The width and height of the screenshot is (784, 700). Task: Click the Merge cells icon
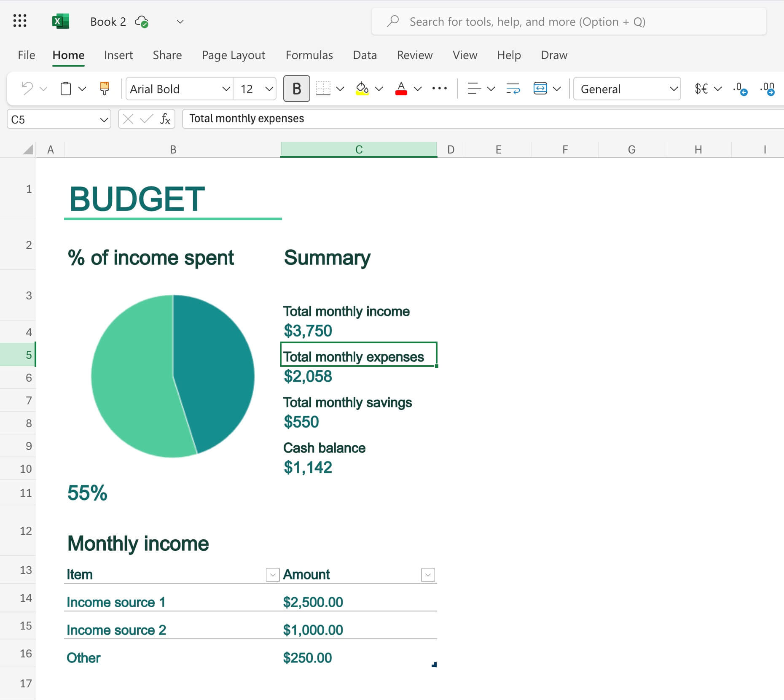[540, 89]
